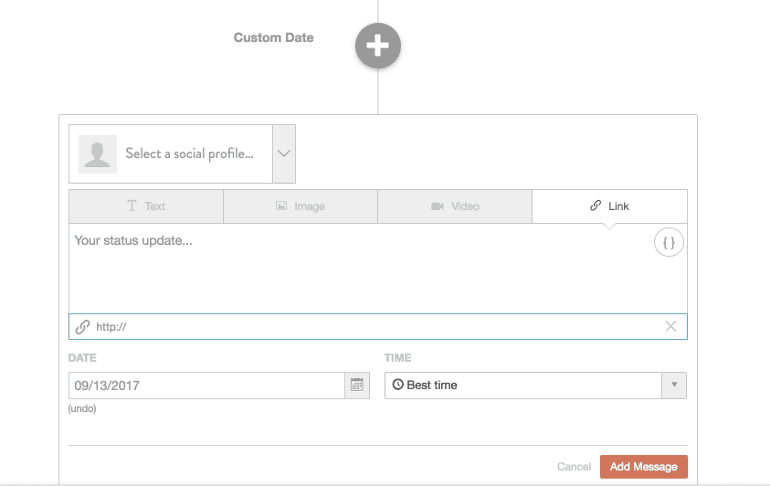
Task: Click the plus circle to add a message
Action: point(378,45)
